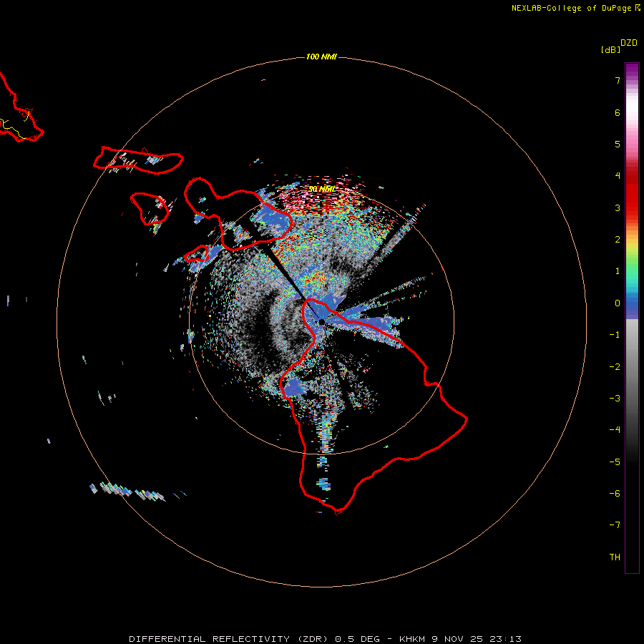Click the 0.5 DEG elevation angle text
This screenshot has width=644, height=644.
tap(357, 639)
